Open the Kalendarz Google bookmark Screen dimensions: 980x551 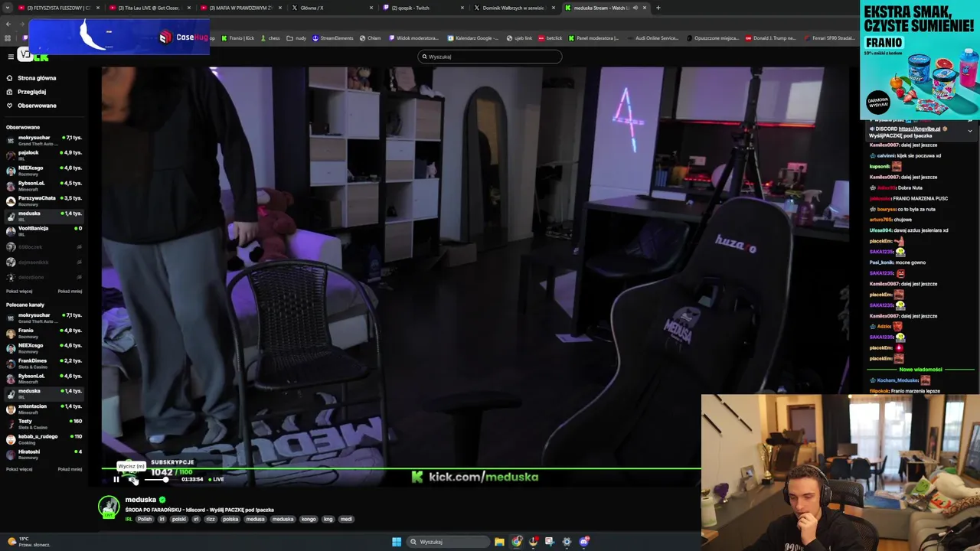pos(473,38)
